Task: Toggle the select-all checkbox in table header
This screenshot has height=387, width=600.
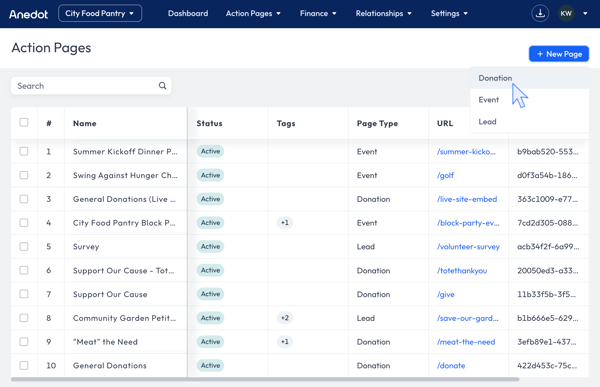Action: click(x=24, y=122)
